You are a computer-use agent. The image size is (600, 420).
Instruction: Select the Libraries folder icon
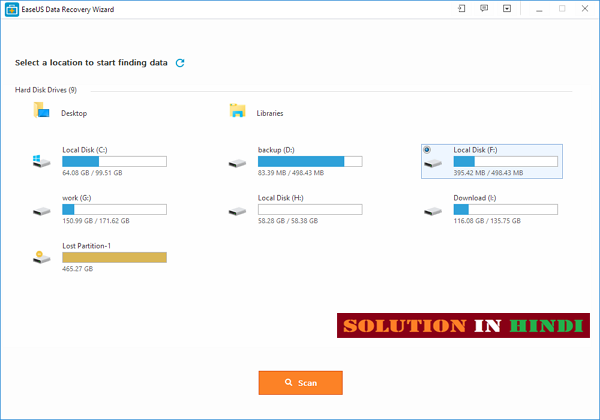coord(237,111)
